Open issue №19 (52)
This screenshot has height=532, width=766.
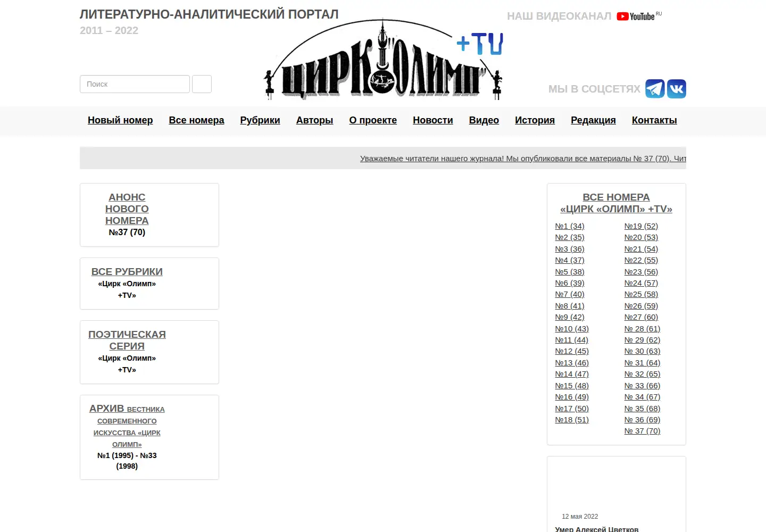pos(641,226)
